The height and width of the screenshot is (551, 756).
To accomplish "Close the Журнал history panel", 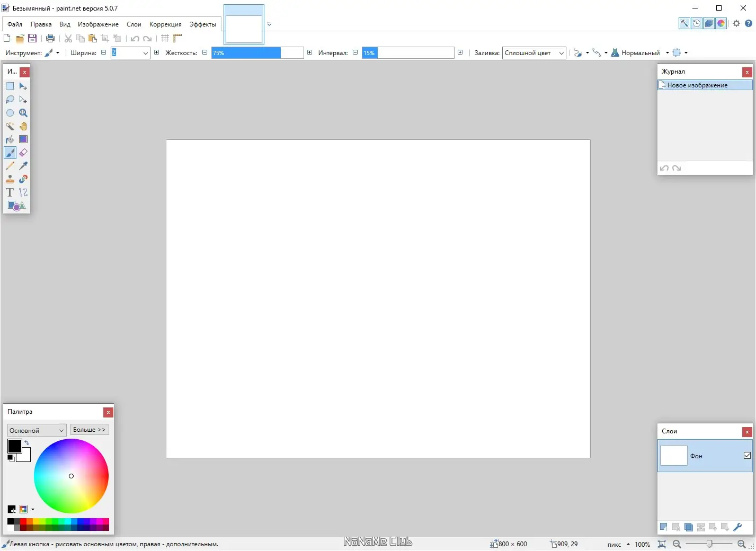I will [747, 72].
